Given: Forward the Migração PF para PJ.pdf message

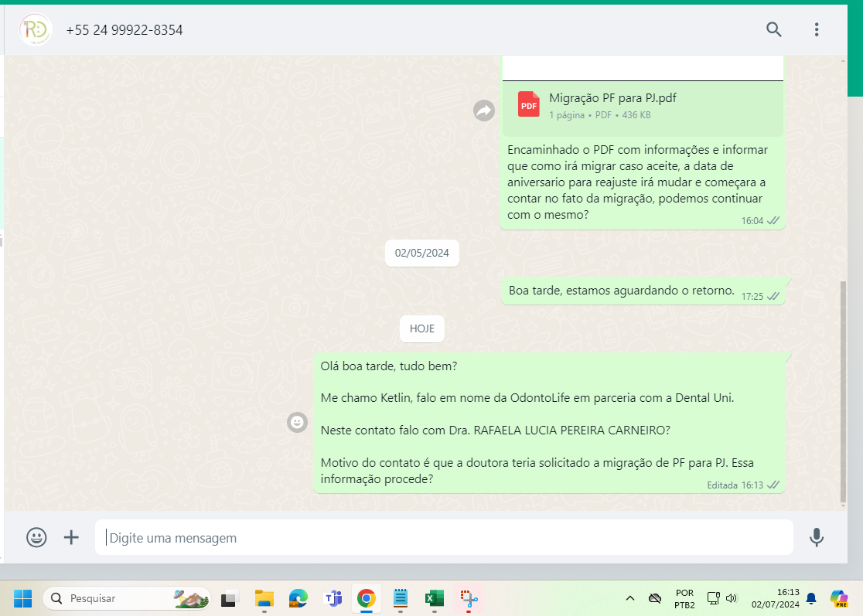Looking at the screenshot, I should tap(484, 111).
